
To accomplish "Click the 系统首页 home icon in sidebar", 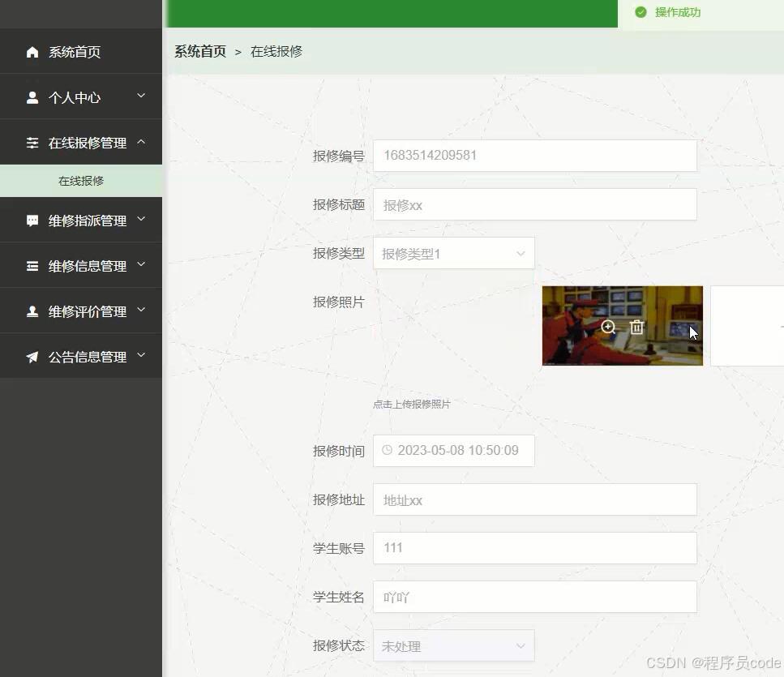I will click(31, 51).
